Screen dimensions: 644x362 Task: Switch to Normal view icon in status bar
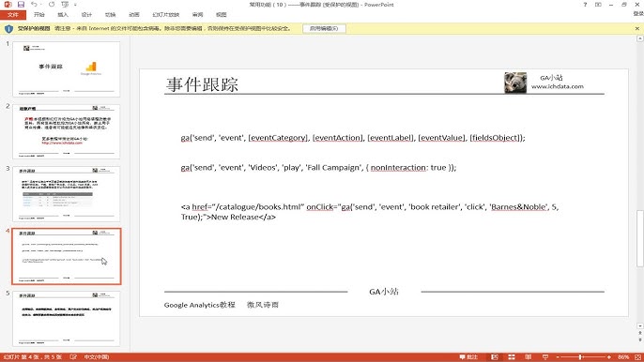pyautogui.click(x=495, y=357)
